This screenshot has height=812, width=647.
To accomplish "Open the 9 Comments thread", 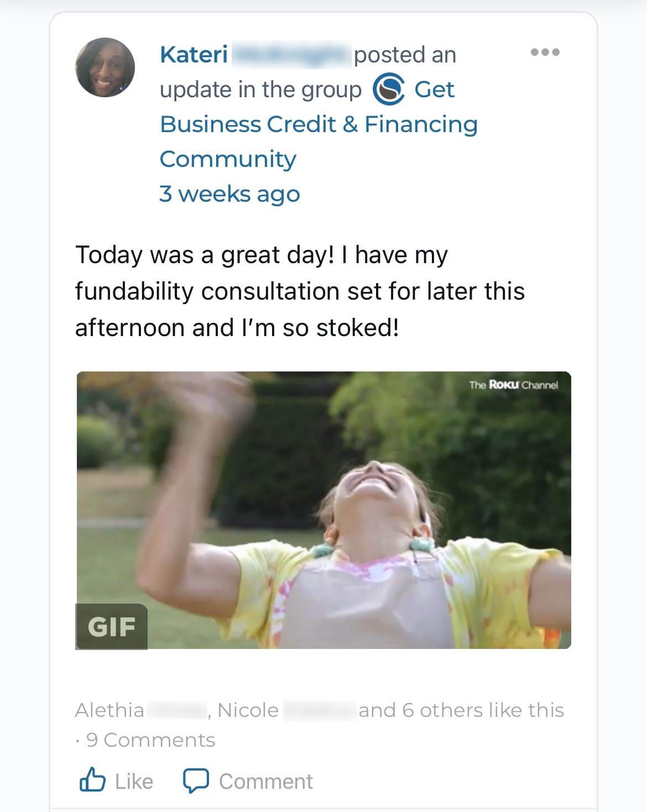I will [150, 740].
